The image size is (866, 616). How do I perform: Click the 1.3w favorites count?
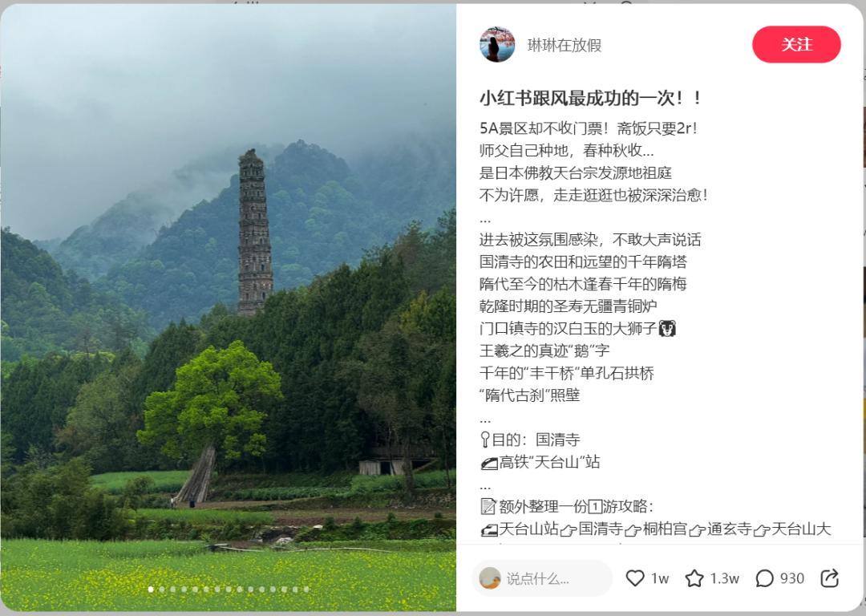pyautogui.click(x=724, y=578)
